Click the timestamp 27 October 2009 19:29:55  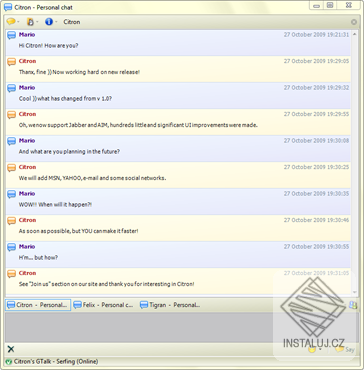[x=316, y=114]
